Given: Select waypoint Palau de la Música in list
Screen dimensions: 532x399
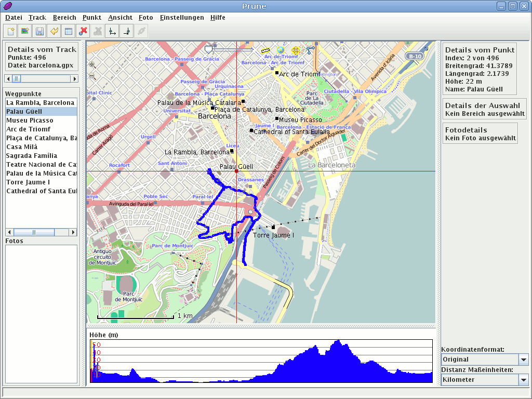Looking at the screenshot, I should coord(42,174).
